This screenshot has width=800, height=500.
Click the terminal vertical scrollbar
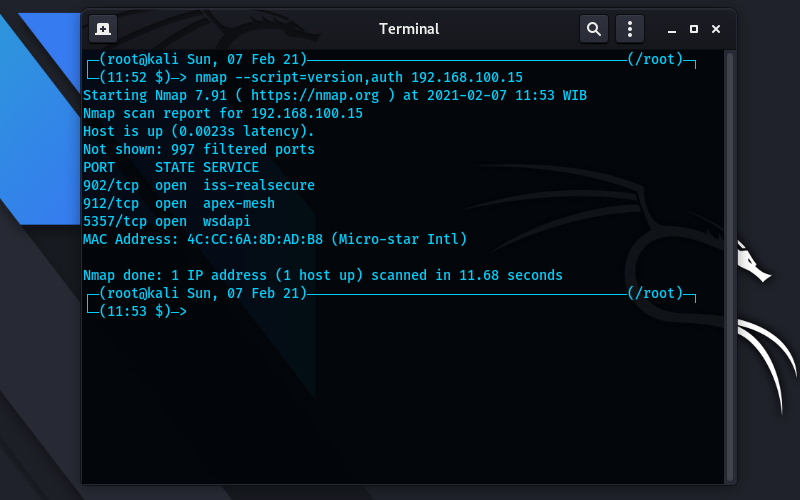730,266
